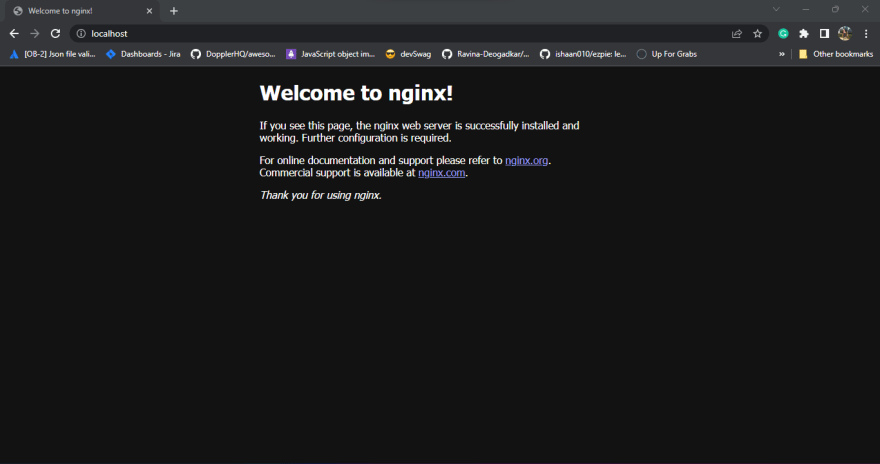The height and width of the screenshot is (464, 880).
Task: Open the DopplerHQ/aweso... bookmark
Action: click(x=233, y=54)
